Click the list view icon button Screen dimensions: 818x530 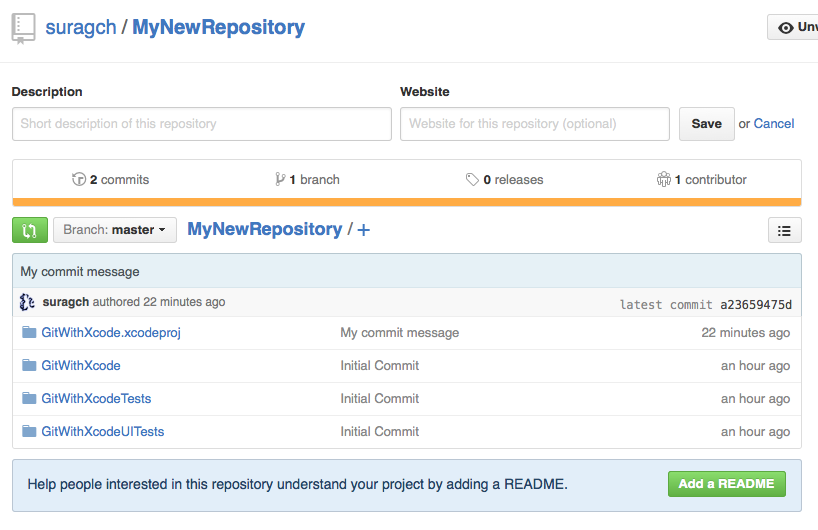(x=784, y=230)
